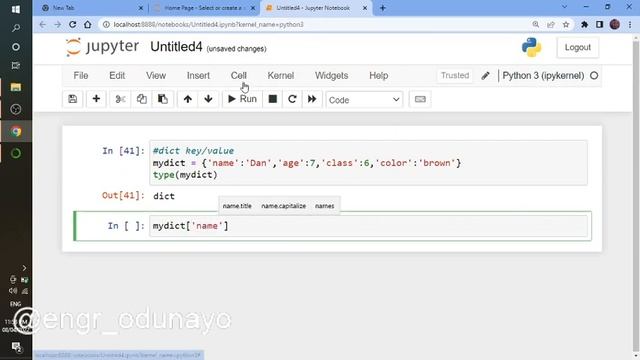
Task: Open the Help menu
Action: click(x=379, y=76)
